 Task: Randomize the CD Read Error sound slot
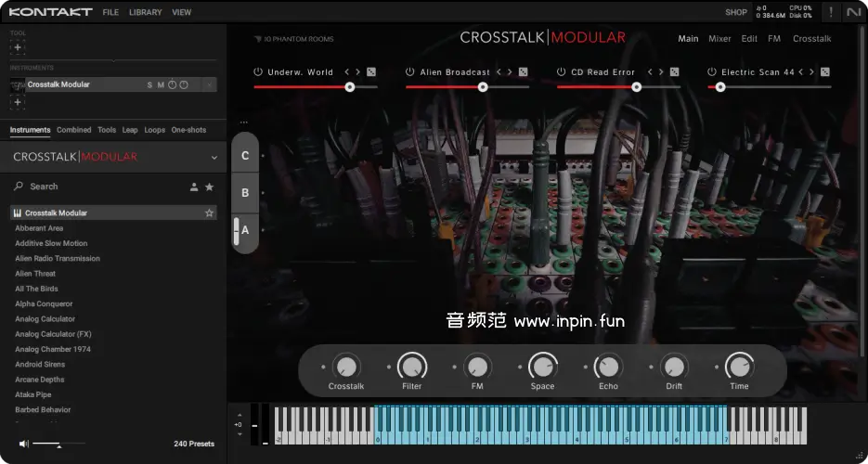674,71
